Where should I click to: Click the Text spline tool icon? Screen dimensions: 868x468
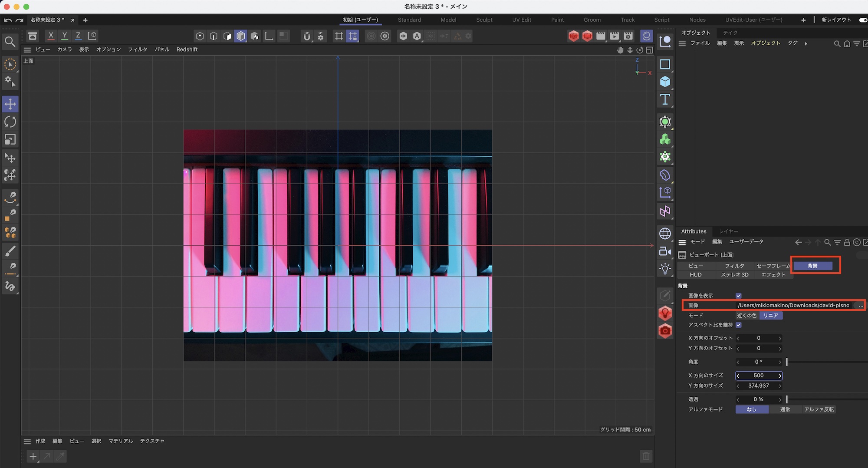coord(665,99)
